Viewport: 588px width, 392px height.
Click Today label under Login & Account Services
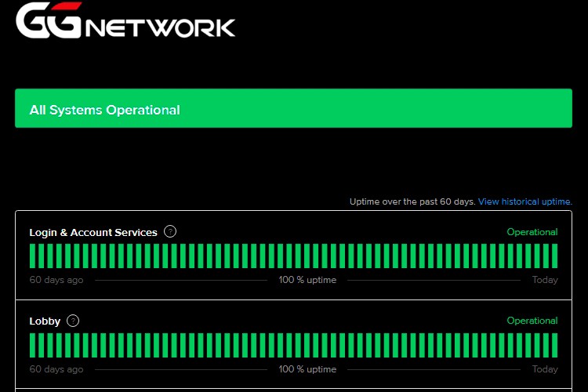pyautogui.click(x=545, y=280)
